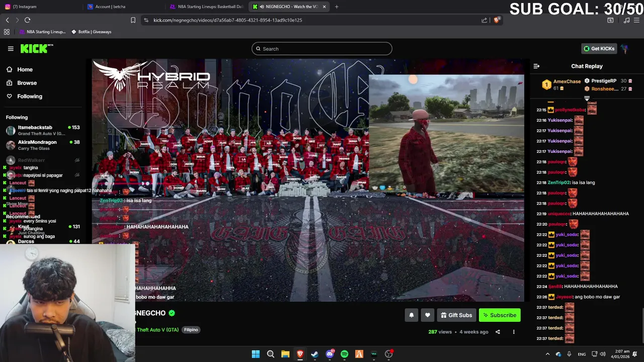Open the video more options menu

click(x=514, y=332)
